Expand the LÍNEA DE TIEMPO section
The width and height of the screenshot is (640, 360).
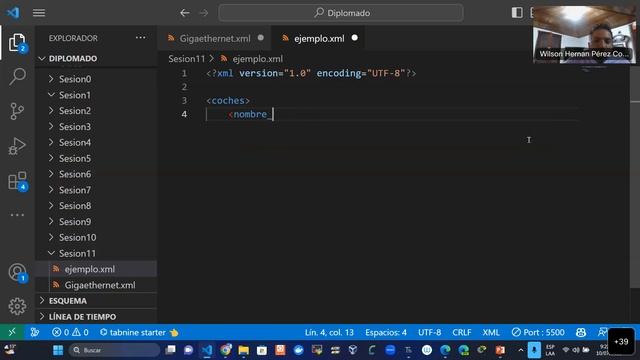(x=96, y=317)
